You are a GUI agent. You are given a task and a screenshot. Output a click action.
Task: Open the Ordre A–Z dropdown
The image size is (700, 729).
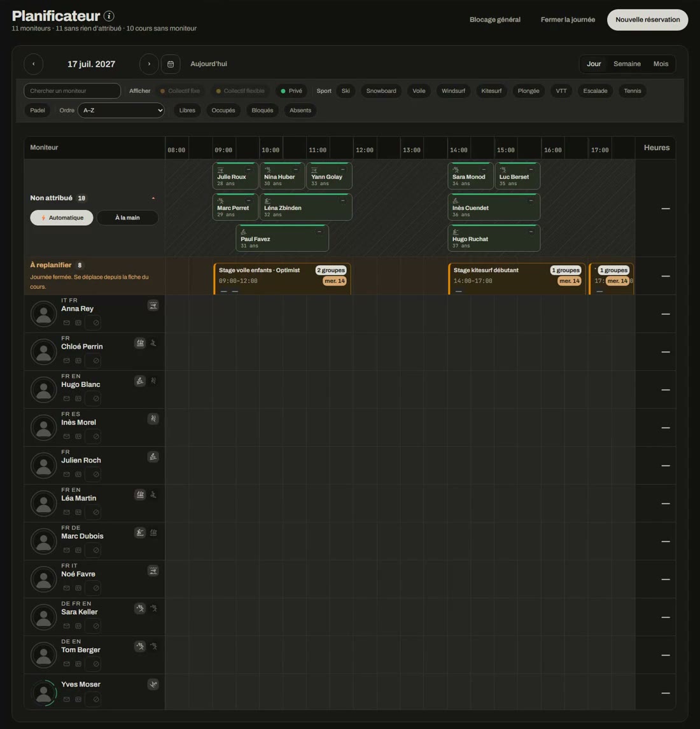point(121,111)
